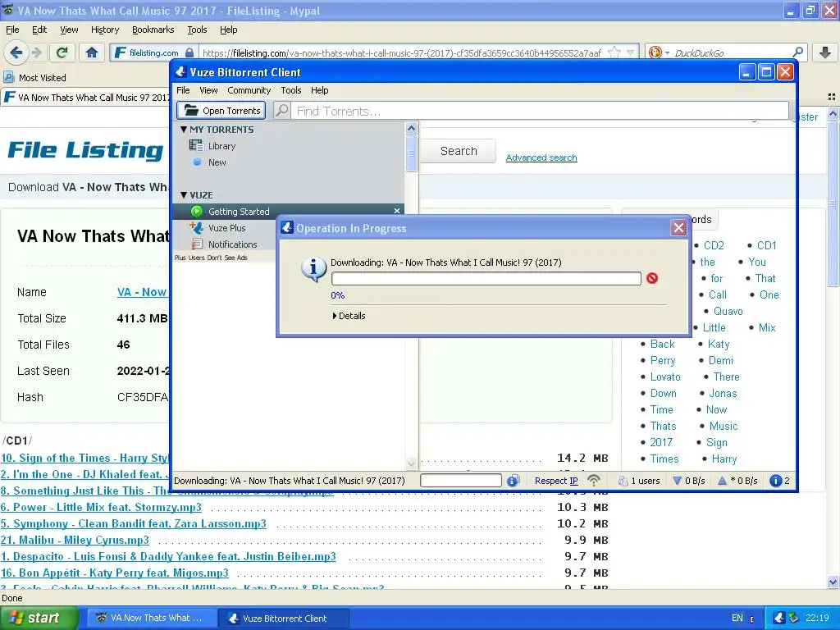Viewport: 840px width, 630px height.
Task: Click the blue New torrents dot icon
Action: (197, 162)
